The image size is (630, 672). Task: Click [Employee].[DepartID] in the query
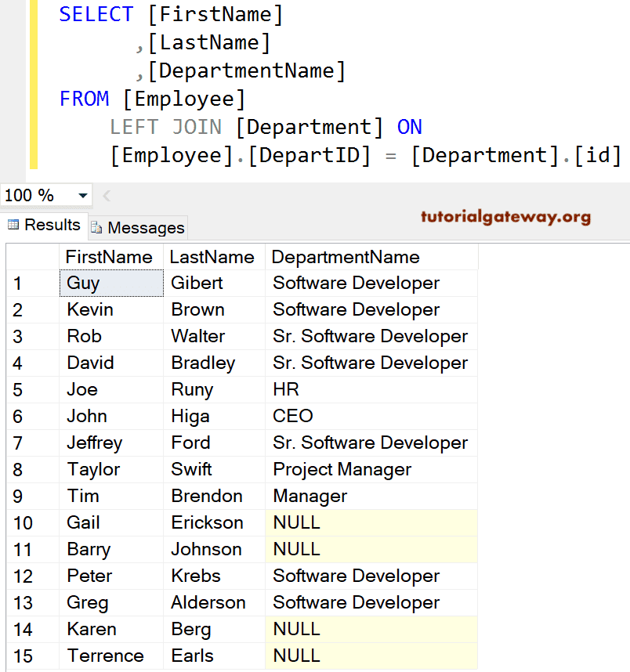[x=241, y=156]
